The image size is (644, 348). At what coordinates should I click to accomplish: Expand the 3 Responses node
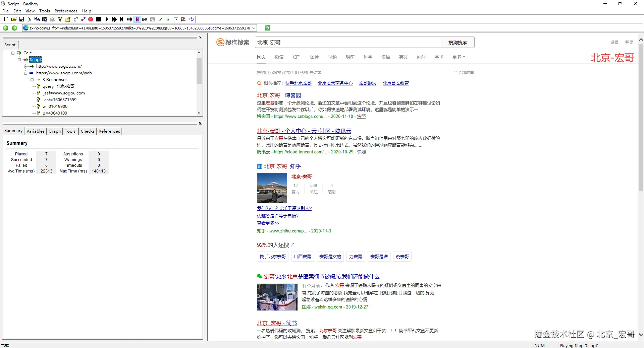pos(32,80)
